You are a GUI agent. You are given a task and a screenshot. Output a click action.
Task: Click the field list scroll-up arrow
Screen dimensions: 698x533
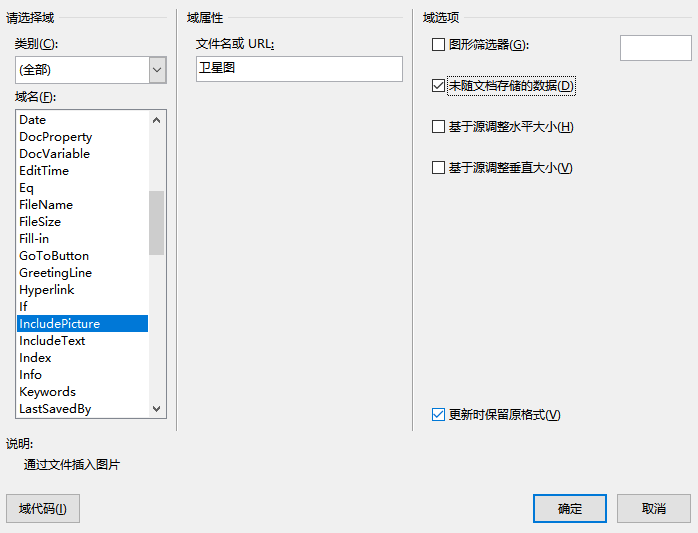(x=156, y=120)
